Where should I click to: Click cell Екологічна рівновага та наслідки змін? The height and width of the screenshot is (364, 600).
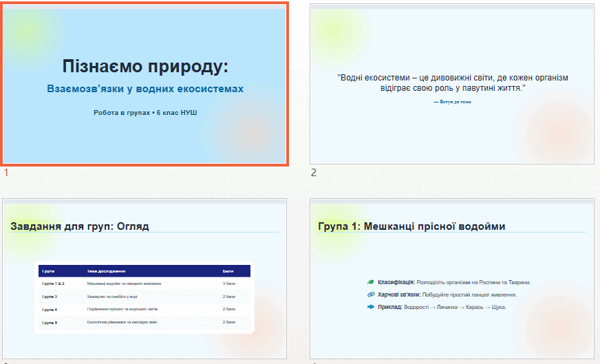tap(122, 322)
